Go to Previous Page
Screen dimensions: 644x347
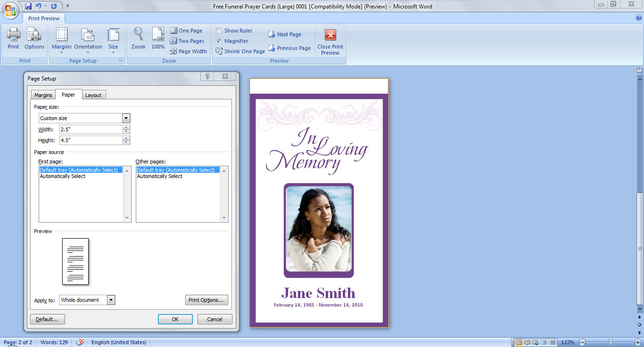coord(289,48)
